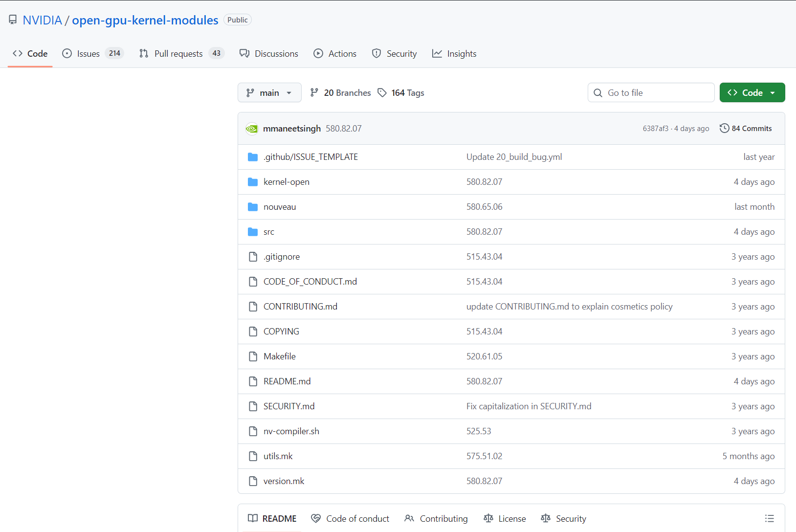The image size is (796, 532).
Task: Open commit 'update CONTRIBUTING.md to explain cosmetics policy'
Action: point(570,306)
